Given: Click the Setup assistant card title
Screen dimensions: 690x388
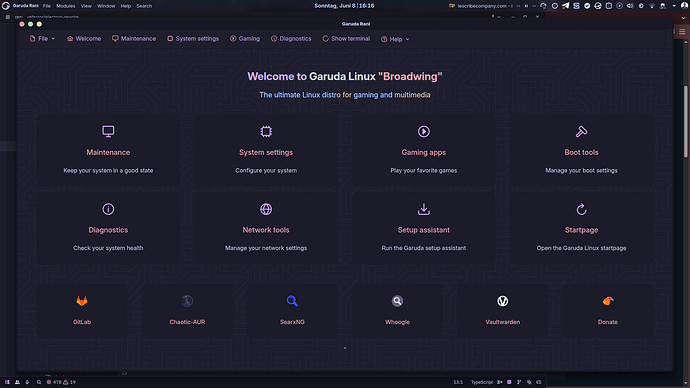Looking at the screenshot, I should [x=424, y=230].
